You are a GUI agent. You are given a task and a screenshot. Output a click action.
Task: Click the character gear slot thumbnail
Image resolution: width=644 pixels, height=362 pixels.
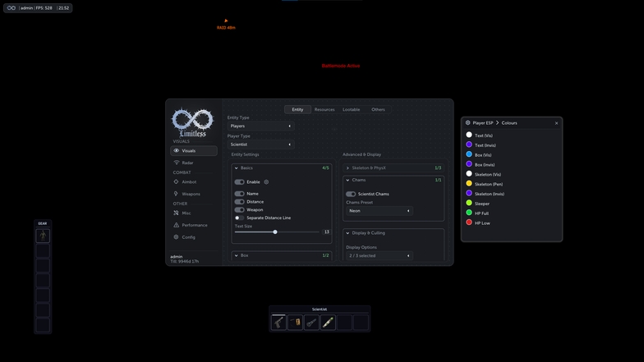click(43, 236)
